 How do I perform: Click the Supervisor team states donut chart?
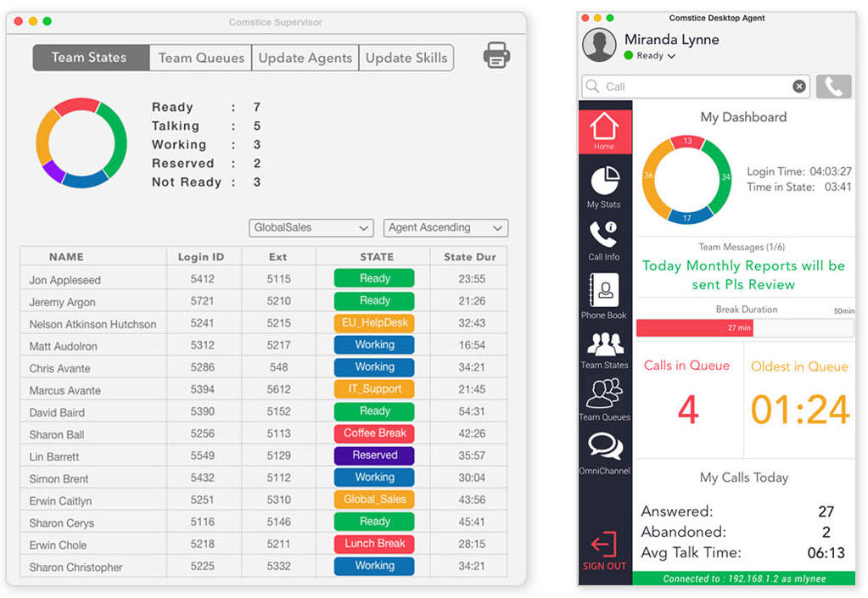pos(81,143)
